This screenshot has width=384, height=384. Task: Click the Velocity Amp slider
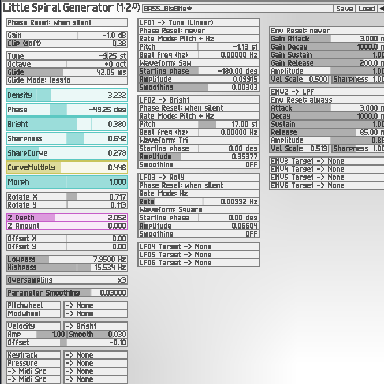coord(37,334)
